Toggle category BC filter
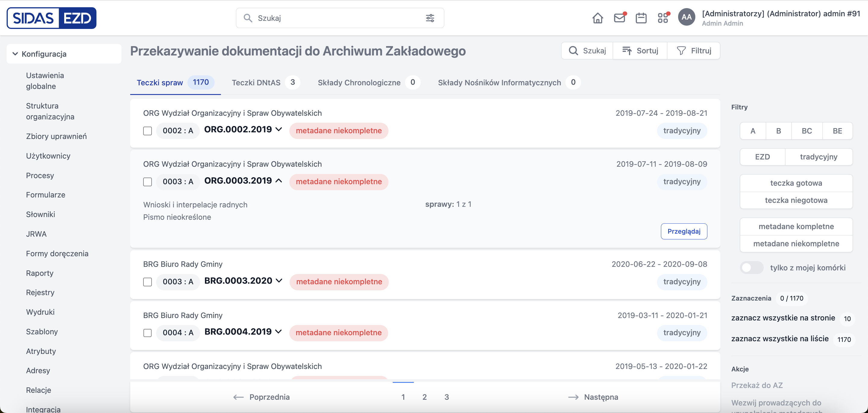Image resolution: width=868 pixels, height=413 pixels. [807, 131]
